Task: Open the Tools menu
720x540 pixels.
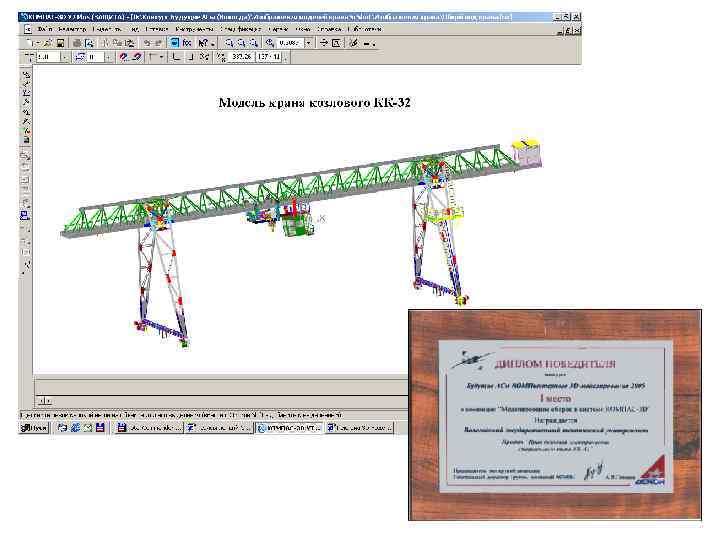Action: (193, 29)
